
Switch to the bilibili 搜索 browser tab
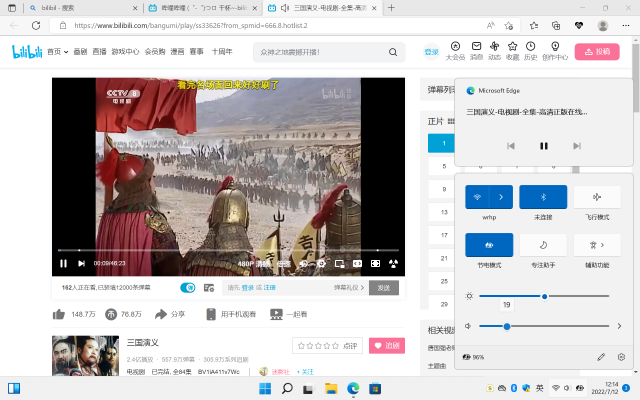(84, 8)
